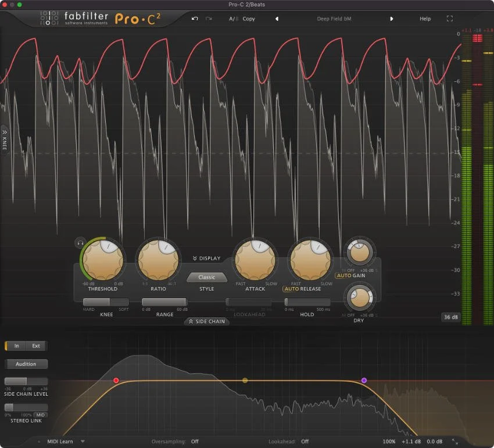Click the Auto Gain knob
The height and width of the screenshot is (448, 494).
pos(360,252)
